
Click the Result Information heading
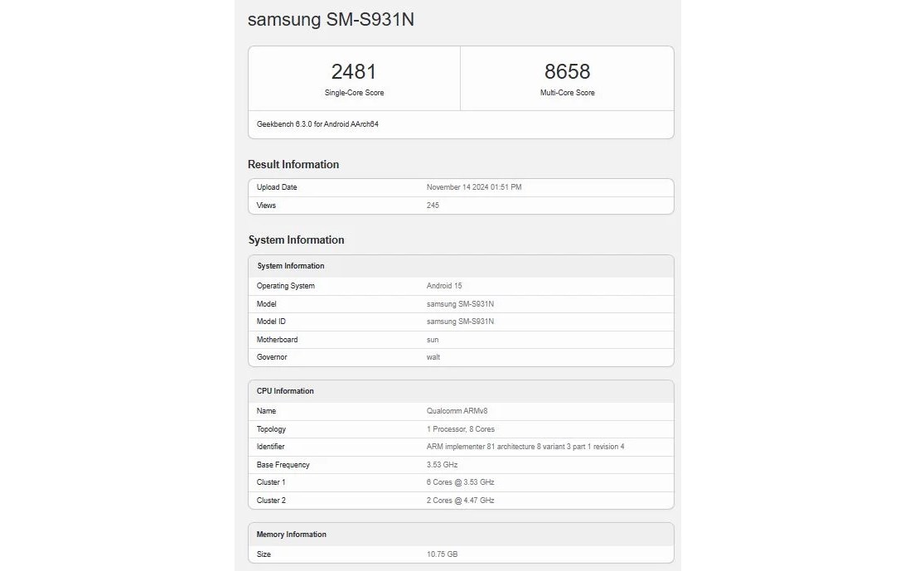point(293,164)
